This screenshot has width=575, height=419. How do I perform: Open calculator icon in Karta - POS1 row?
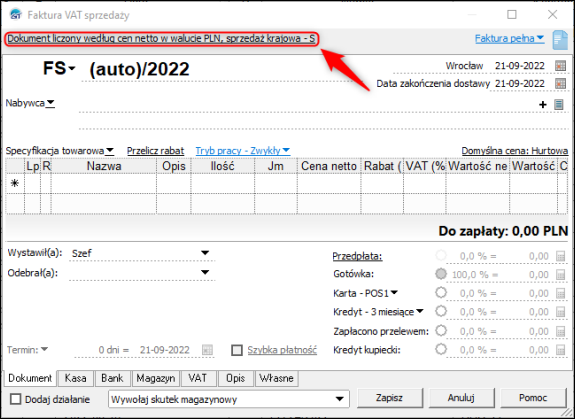(560, 293)
